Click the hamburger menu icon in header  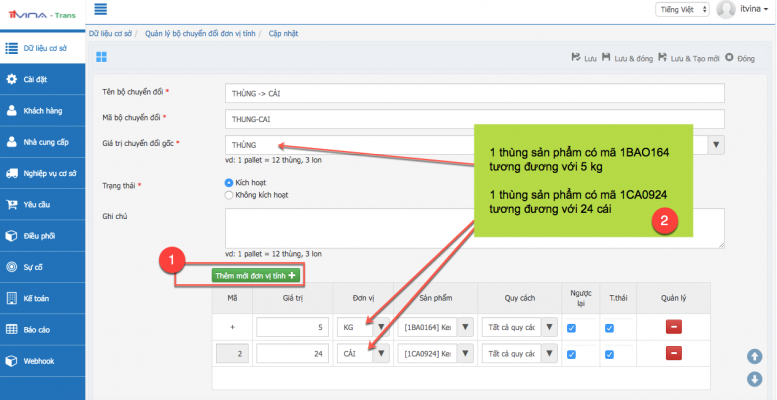tap(101, 10)
